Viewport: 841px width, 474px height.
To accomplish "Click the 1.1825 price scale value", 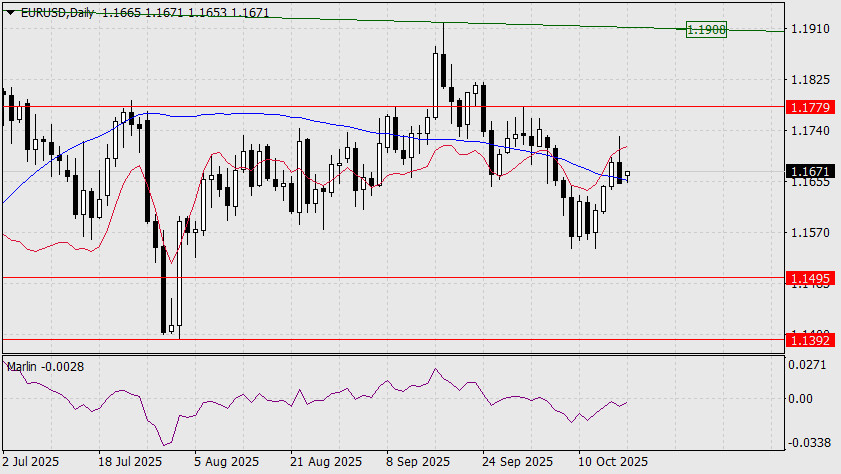I will tap(810, 80).
